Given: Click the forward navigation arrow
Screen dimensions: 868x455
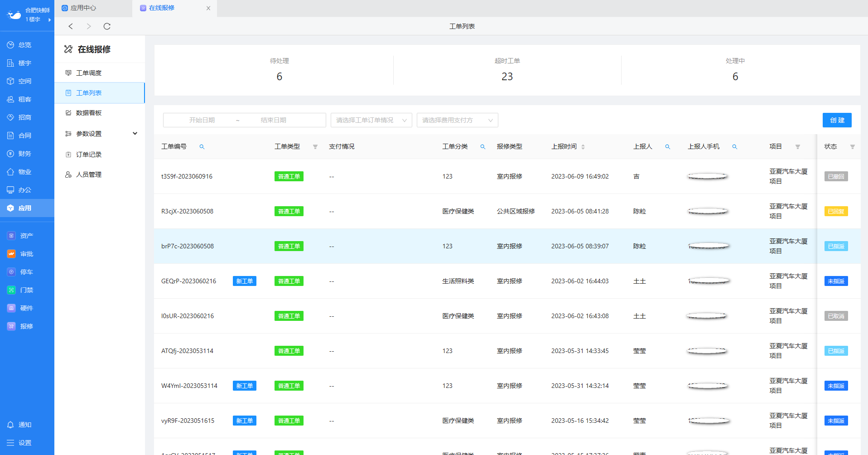Looking at the screenshot, I should click(89, 26).
